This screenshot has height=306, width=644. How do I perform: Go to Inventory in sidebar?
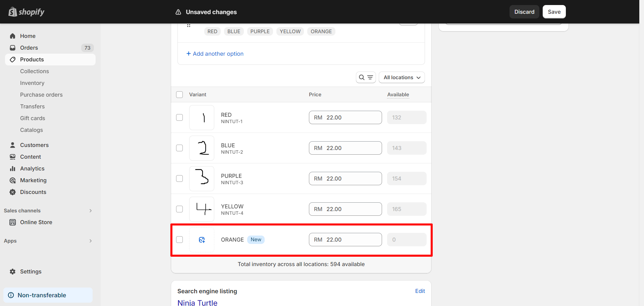coord(32,83)
